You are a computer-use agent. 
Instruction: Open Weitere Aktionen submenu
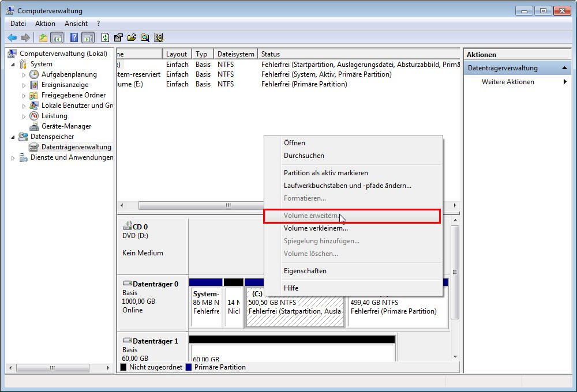tap(517, 82)
